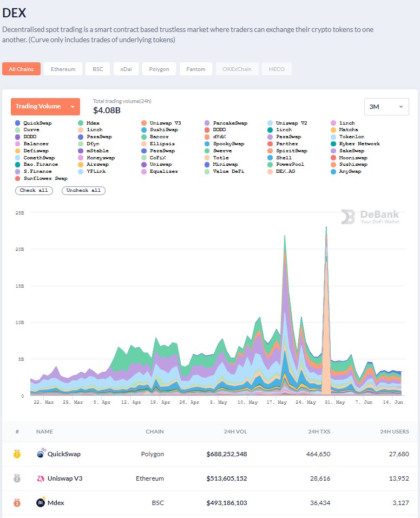
Task: Hide the PancakeSwap series in the legend
Action: point(226,123)
